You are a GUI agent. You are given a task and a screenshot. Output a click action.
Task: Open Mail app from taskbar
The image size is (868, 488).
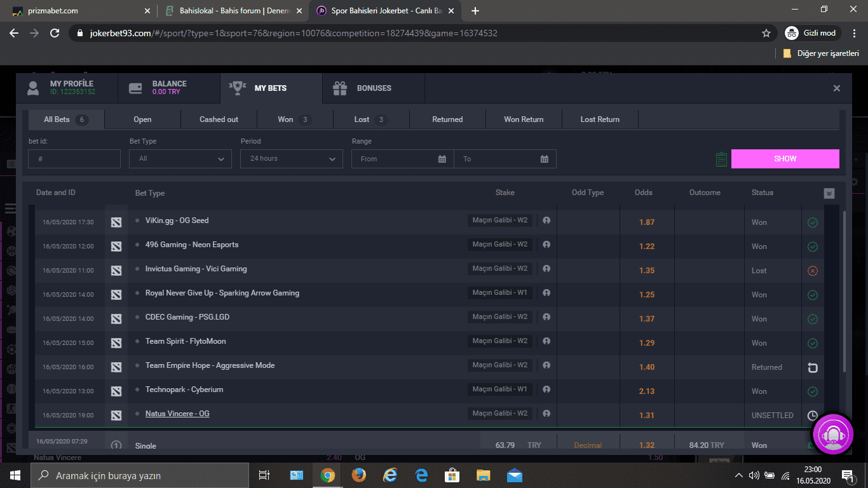(x=515, y=475)
